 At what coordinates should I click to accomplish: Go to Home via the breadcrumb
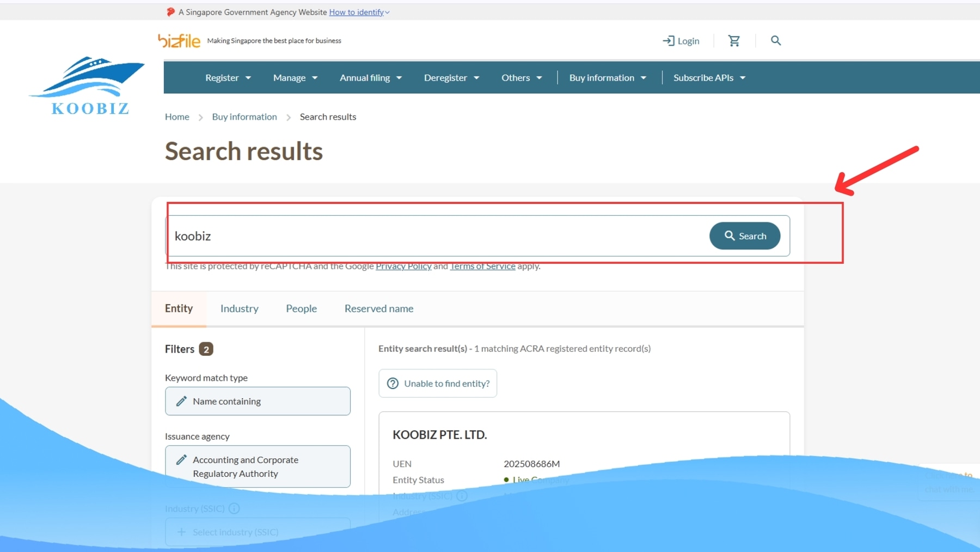pos(176,116)
